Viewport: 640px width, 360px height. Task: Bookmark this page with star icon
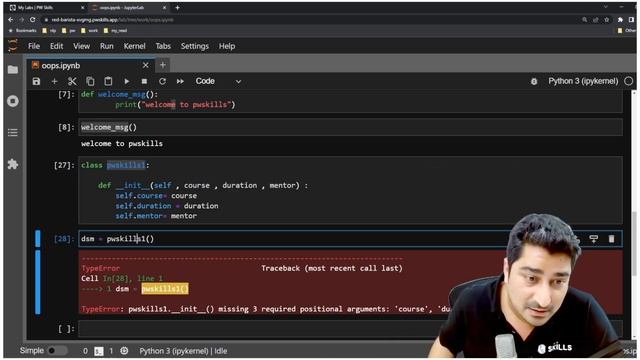607,20
